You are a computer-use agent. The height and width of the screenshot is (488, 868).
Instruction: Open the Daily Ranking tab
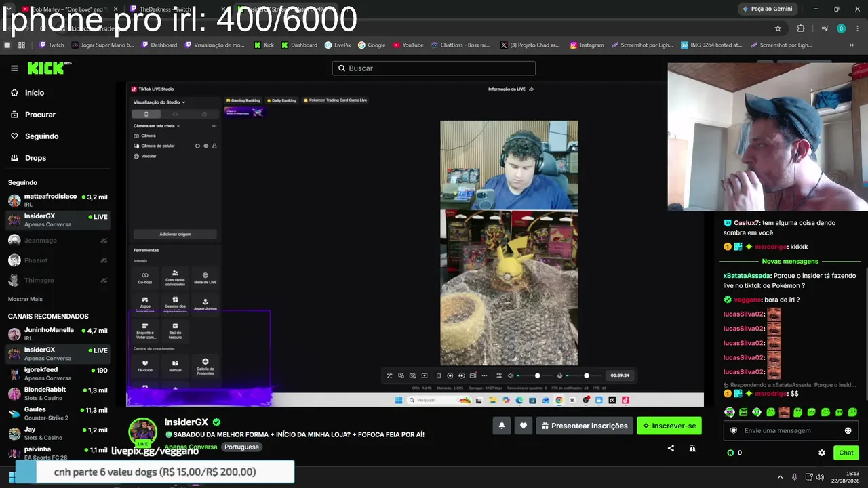pyautogui.click(x=282, y=100)
